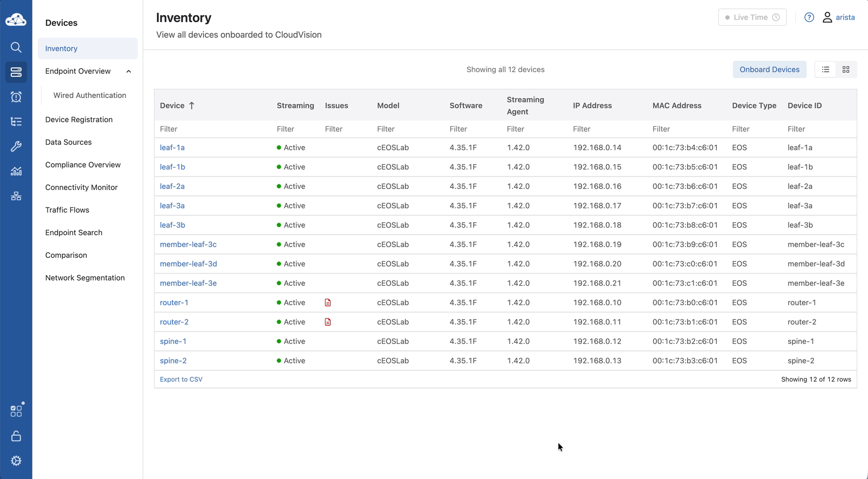Open the Events alarm icon in the sidebar
Viewport: 868px width, 479px height.
point(16,97)
